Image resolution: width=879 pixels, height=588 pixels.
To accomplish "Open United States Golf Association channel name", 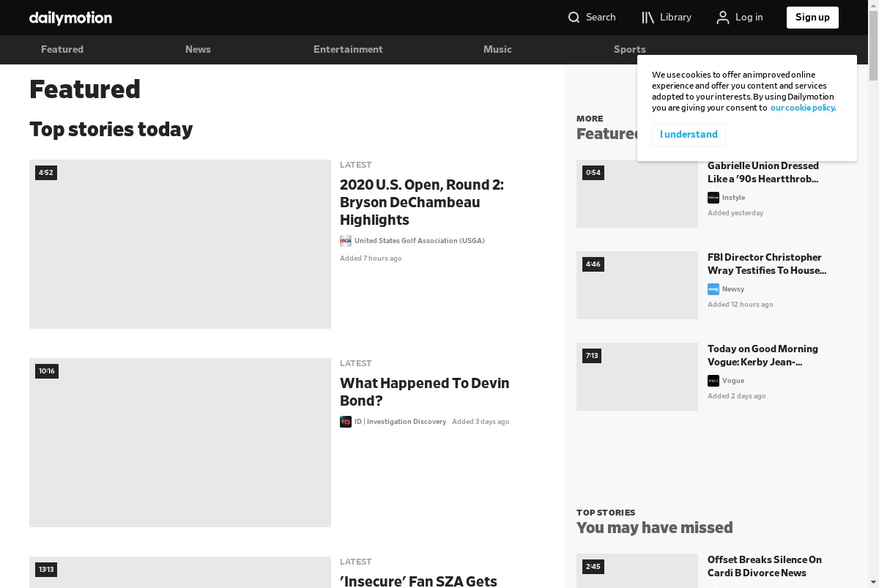I will coord(420,241).
